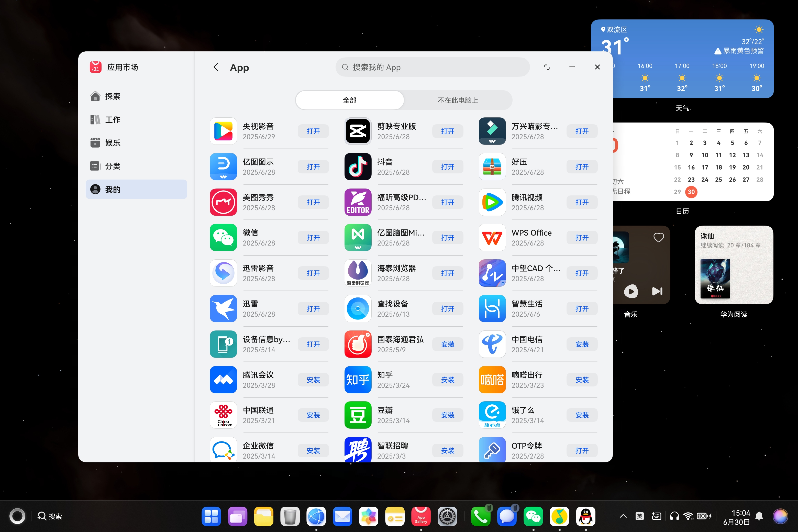Click the 知乎 app icon
798x532 pixels.
[x=358, y=380]
